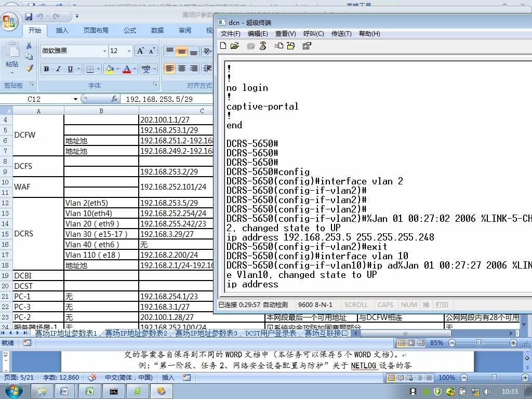Open the Customize Quick Access Toolbar dropdown
This screenshot has width=532, height=399.
[x=77, y=16]
